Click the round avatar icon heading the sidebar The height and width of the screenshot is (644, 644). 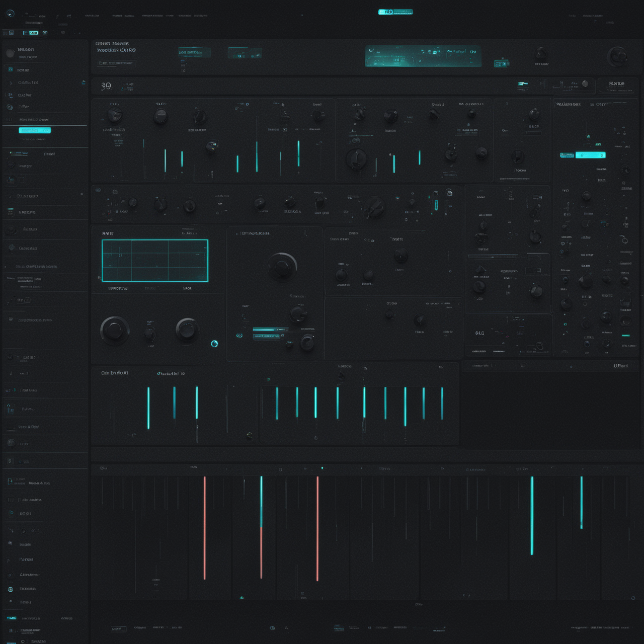(x=10, y=53)
